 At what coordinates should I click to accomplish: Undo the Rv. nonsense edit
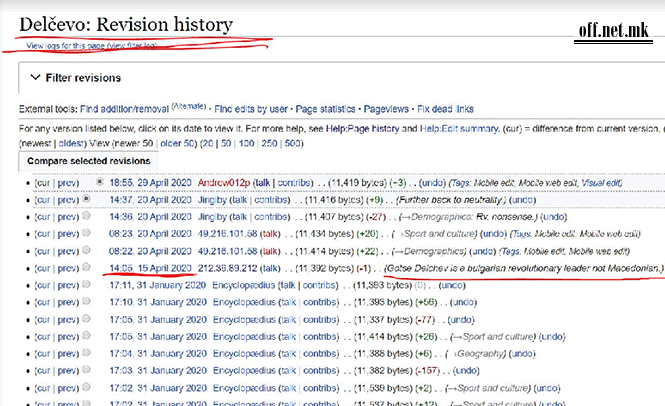click(553, 217)
